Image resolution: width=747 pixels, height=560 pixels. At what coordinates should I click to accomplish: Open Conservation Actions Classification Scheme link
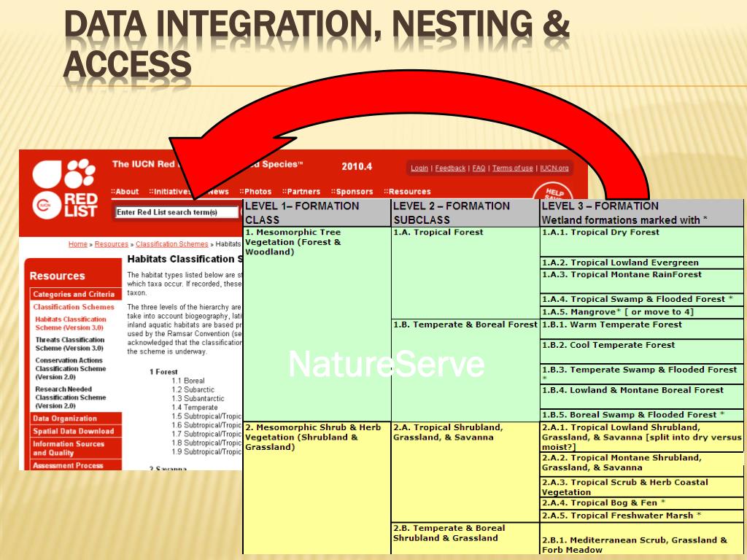[71, 368]
